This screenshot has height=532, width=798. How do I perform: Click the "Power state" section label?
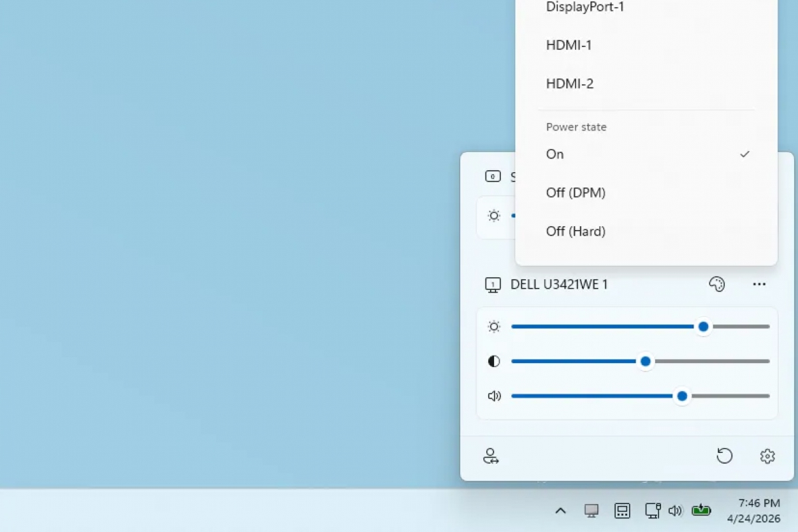click(x=577, y=127)
